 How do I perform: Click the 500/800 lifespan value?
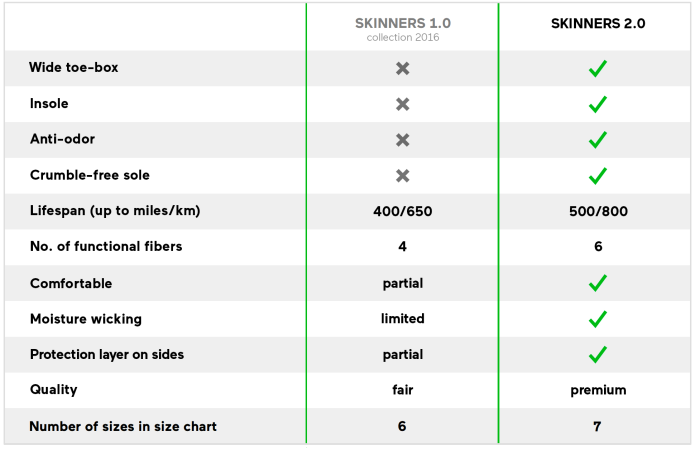[598, 211]
